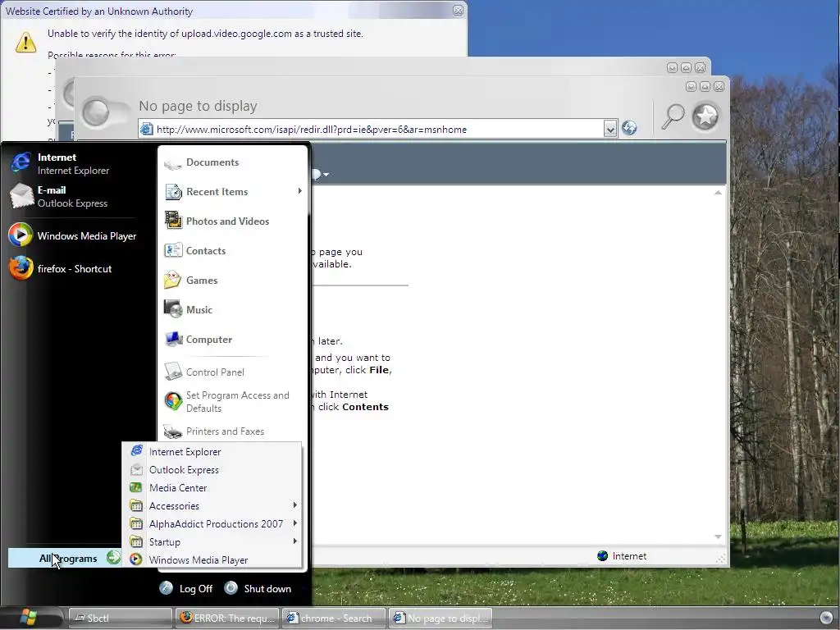The width and height of the screenshot is (840, 630).
Task: Open the Computer icon entry
Action: point(173,339)
